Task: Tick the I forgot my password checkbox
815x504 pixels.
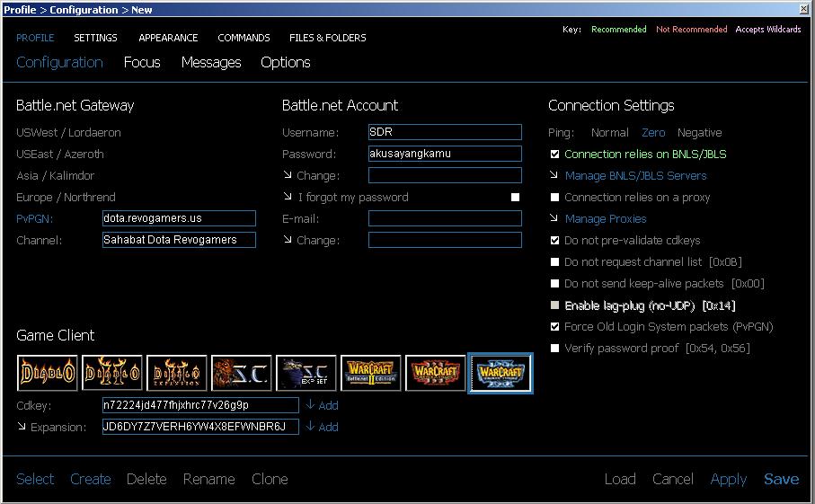Action: [x=515, y=198]
